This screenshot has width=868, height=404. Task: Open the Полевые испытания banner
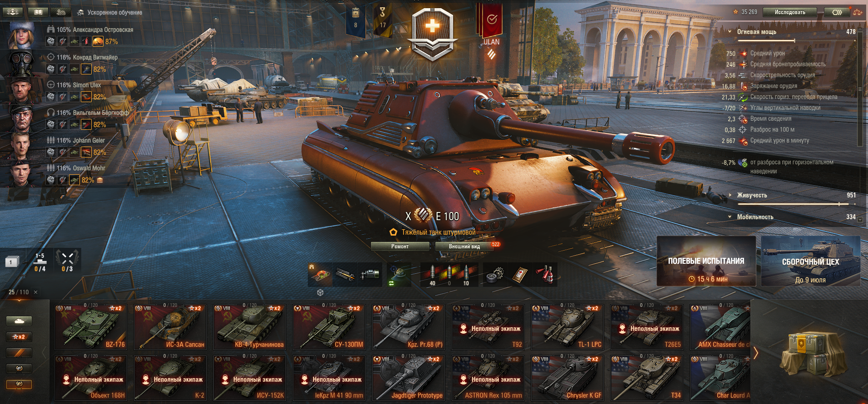point(706,261)
